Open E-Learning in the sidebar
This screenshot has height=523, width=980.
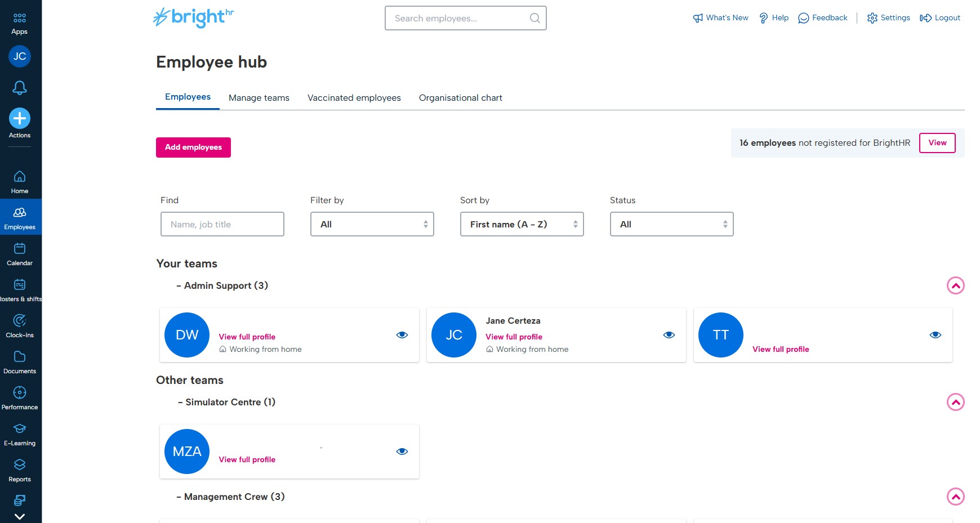click(x=20, y=435)
